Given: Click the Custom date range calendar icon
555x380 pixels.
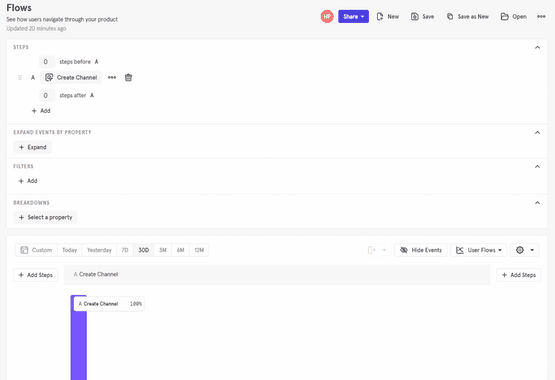Looking at the screenshot, I should pos(24,250).
